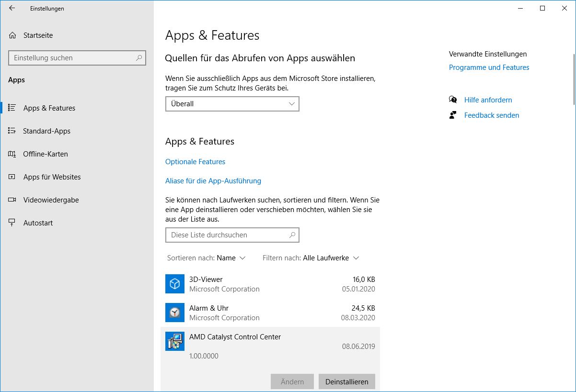This screenshot has width=576, height=392.
Task: Click AMD Catalyst Control Center icon
Action: (x=175, y=341)
